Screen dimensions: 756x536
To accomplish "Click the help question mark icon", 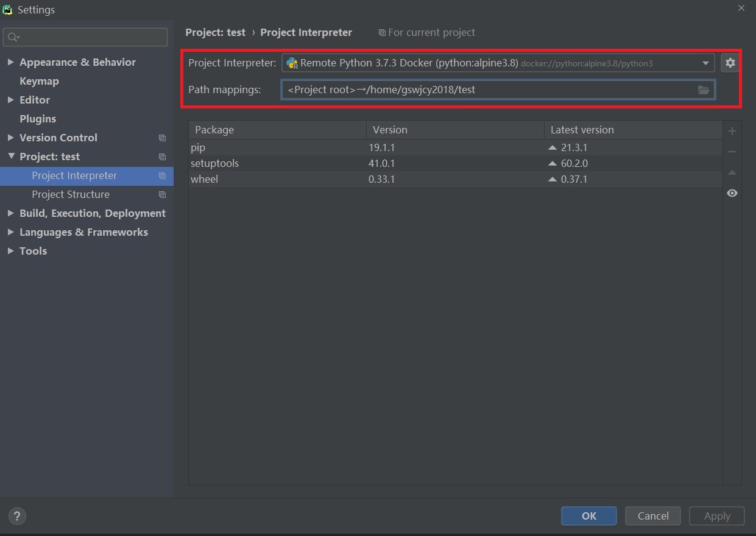I will point(17,517).
